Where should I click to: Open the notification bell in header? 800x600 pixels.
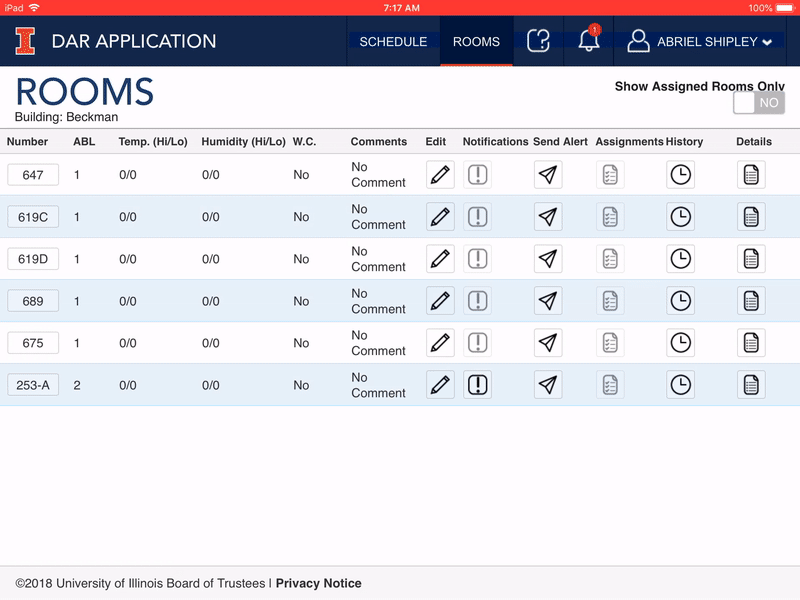588,39
